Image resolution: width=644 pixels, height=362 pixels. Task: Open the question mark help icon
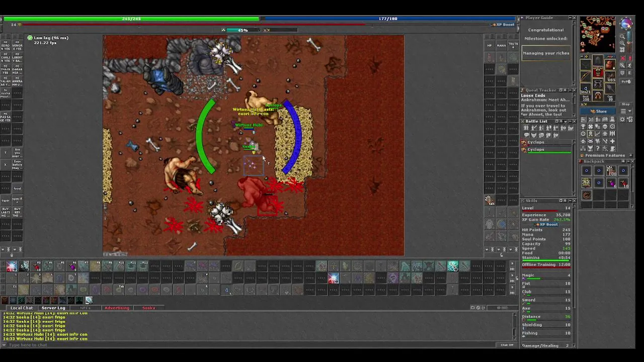598,148
